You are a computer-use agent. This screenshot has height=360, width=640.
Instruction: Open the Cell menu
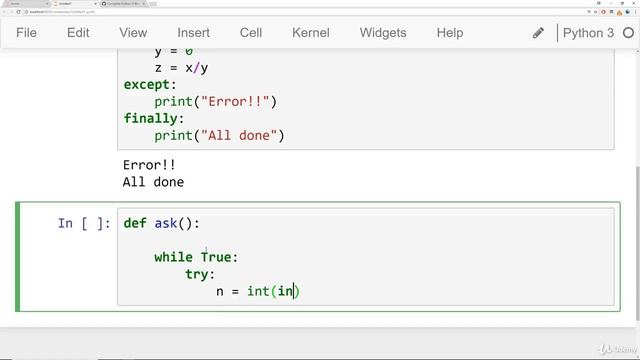click(x=251, y=33)
